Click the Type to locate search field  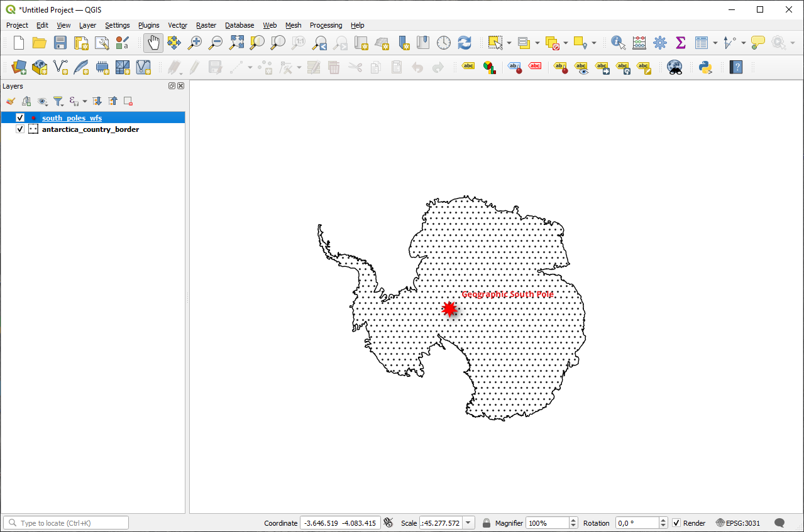(66, 523)
